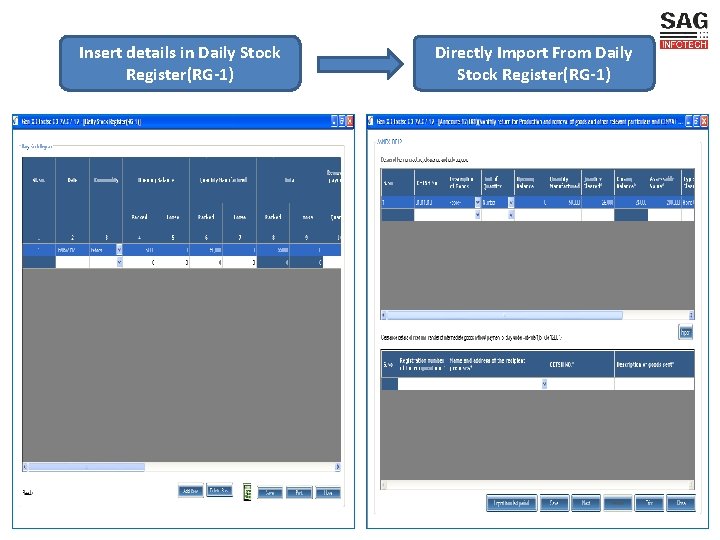Click Daily Stock Register horizontal scrollbar thumb
Image resolution: width=720 pixels, height=540 pixels.
click(86, 467)
